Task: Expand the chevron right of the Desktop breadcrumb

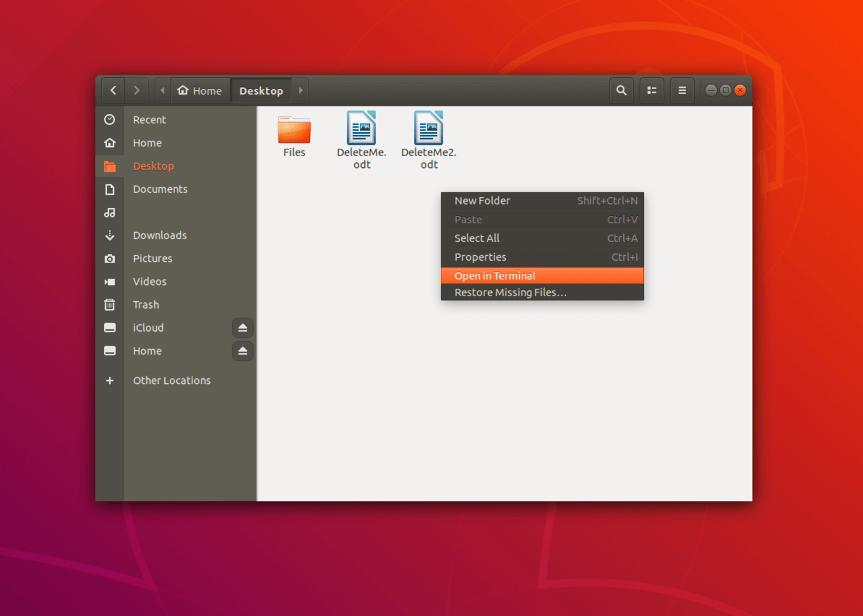Action: [x=300, y=90]
